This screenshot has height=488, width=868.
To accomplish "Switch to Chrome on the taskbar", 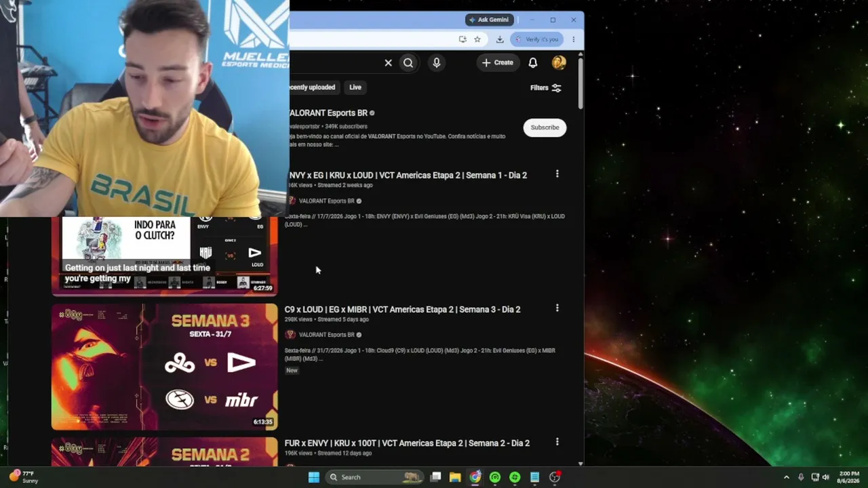I will pyautogui.click(x=475, y=477).
